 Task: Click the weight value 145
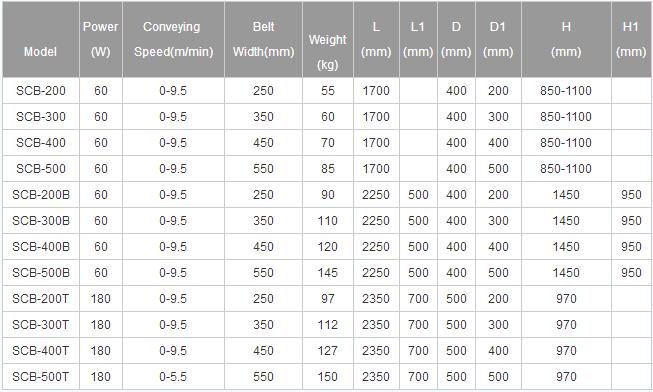328,273
